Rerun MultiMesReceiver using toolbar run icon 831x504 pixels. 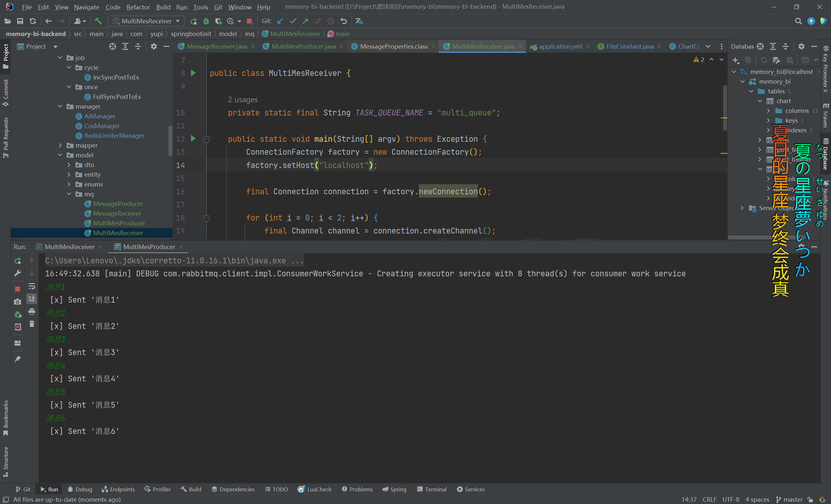point(193,21)
